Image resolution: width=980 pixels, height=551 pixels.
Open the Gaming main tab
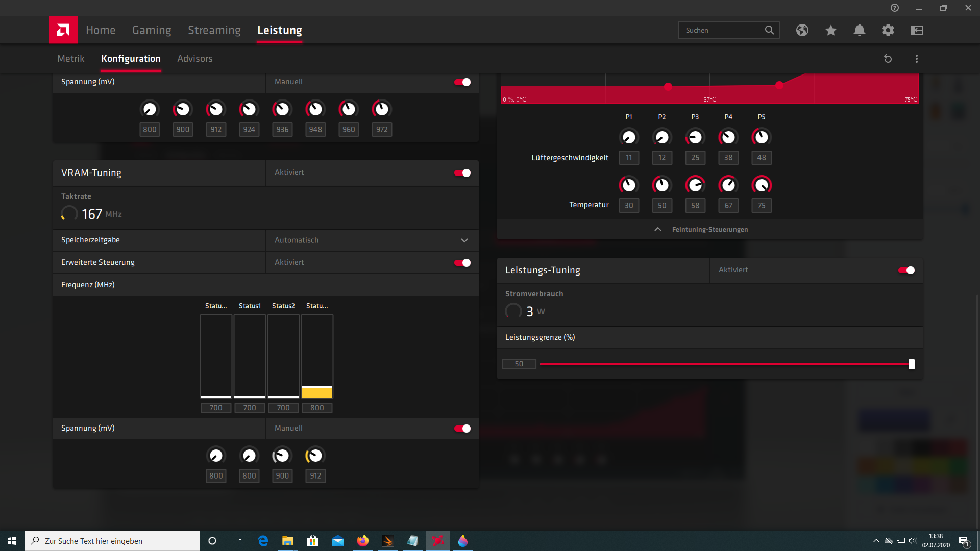coord(152,30)
